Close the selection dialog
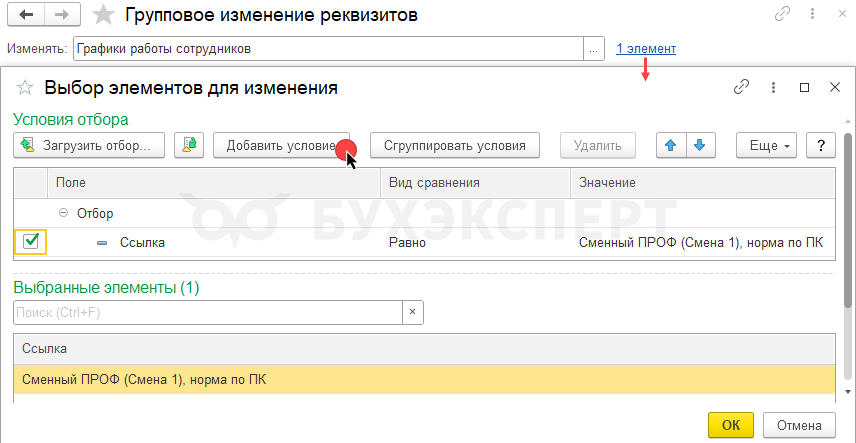The image size is (856, 443). (834, 87)
